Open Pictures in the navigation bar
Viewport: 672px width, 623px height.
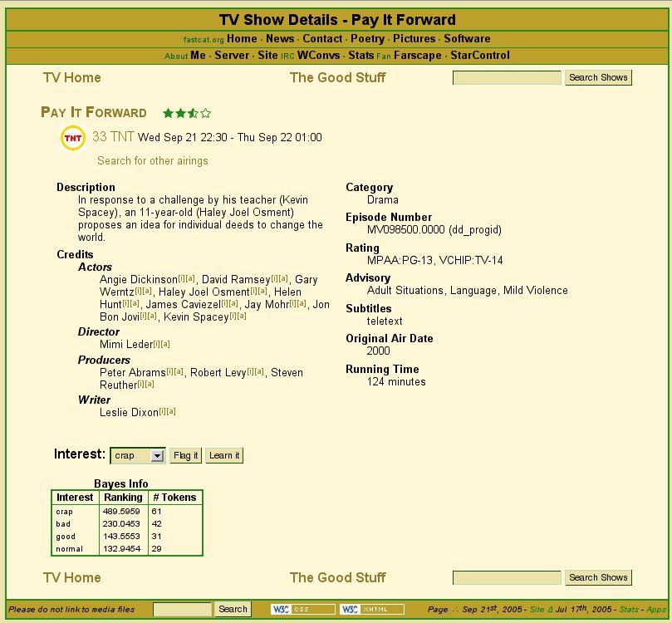pyautogui.click(x=414, y=38)
